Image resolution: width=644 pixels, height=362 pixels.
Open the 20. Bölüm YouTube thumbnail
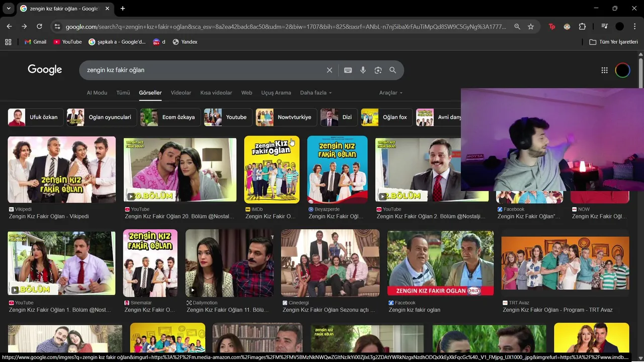180,169
